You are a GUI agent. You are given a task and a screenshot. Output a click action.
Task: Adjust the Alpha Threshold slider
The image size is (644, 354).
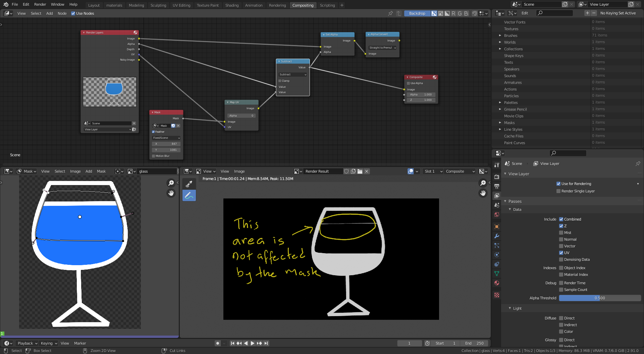pyautogui.click(x=600, y=298)
